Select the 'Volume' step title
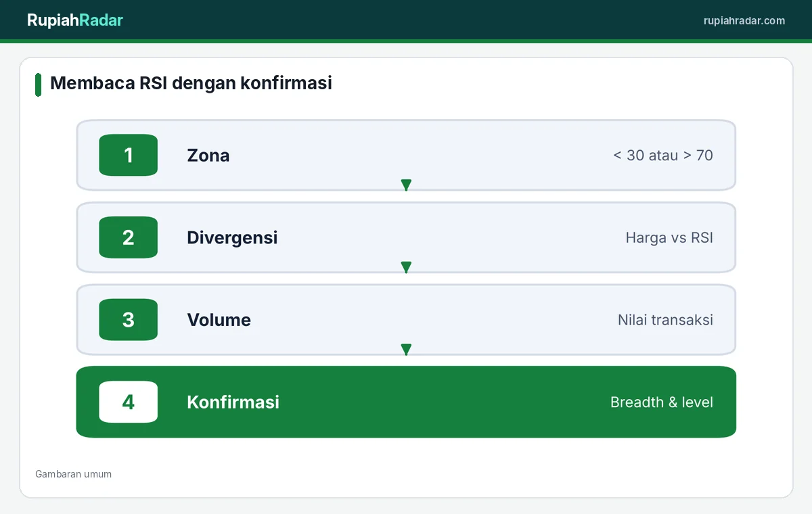The width and height of the screenshot is (812, 514). tap(219, 321)
